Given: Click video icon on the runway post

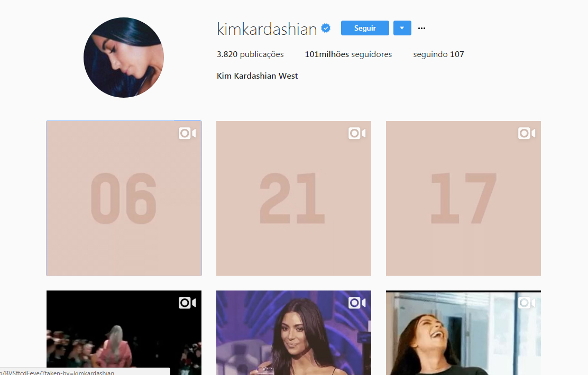Looking at the screenshot, I should pyautogui.click(x=187, y=303).
